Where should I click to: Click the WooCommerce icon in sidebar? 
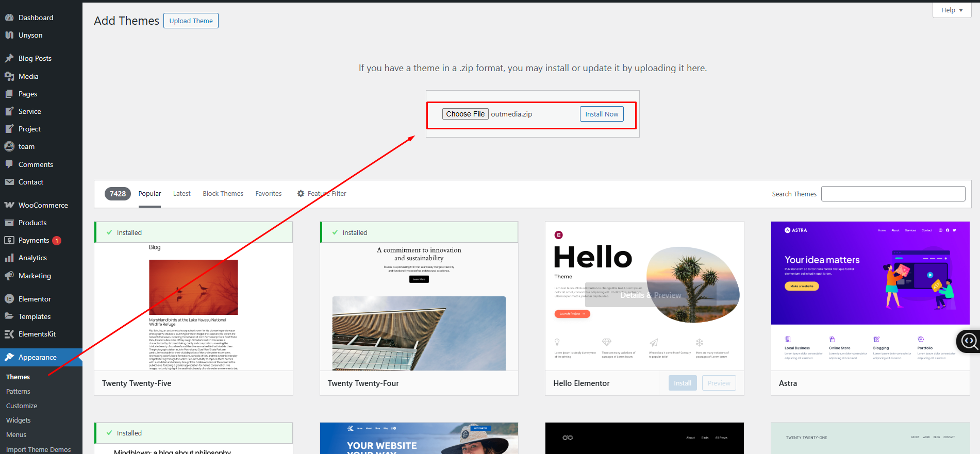point(9,205)
